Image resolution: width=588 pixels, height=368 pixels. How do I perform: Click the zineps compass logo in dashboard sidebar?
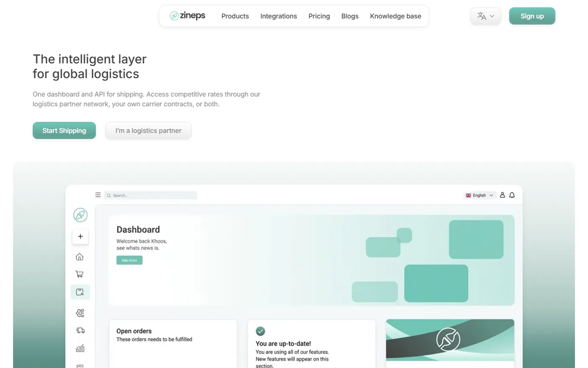tap(80, 215)
